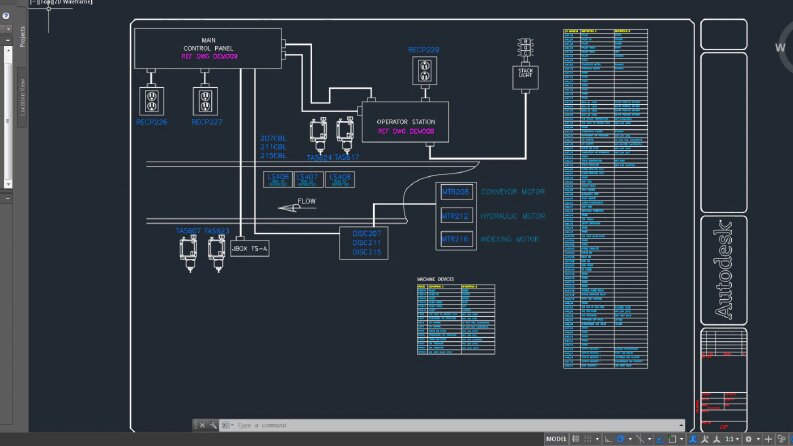
Task: Click the REF DWG DEMO08 text
Action: [x=406, y=131]
